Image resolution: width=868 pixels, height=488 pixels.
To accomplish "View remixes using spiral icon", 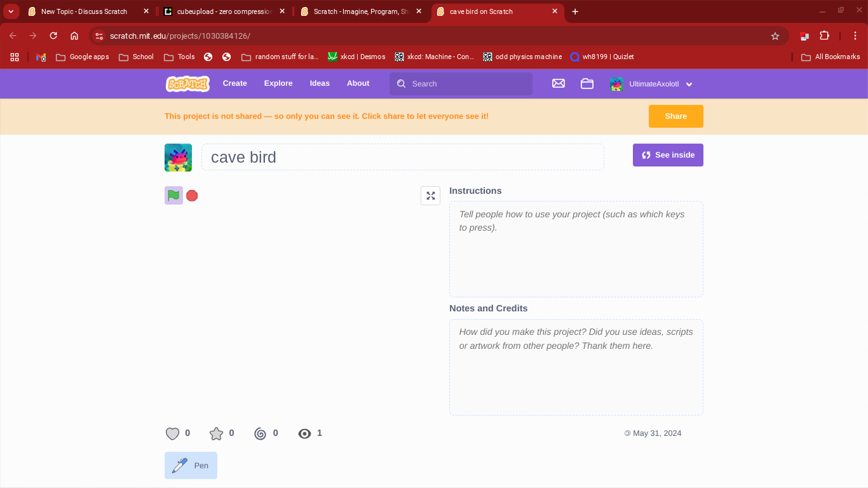I will coord(260,433).
